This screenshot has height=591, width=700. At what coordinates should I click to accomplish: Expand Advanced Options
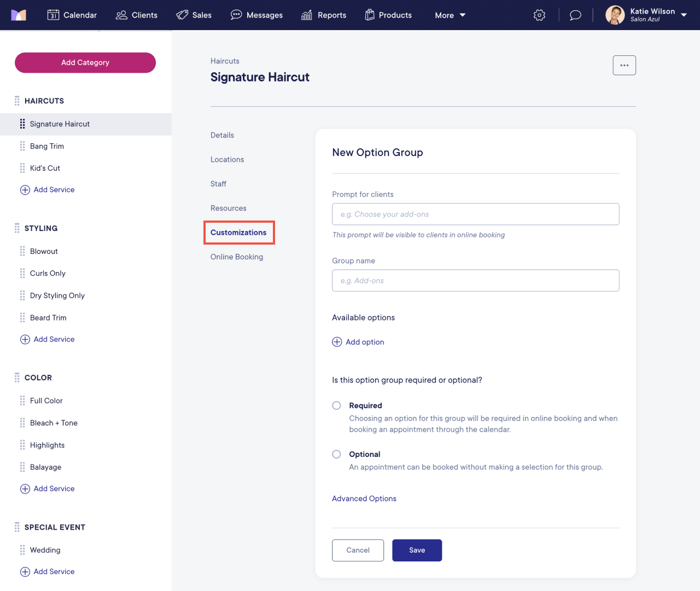364,499
